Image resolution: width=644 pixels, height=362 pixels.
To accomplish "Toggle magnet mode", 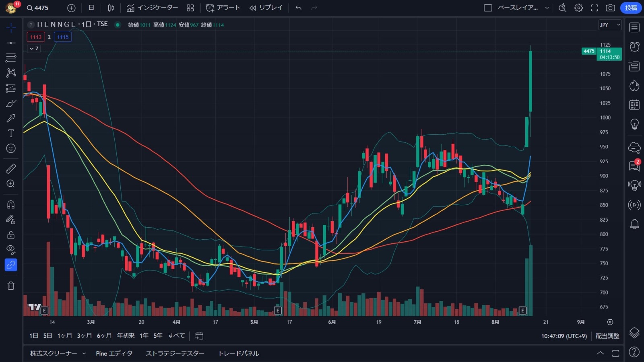I will click(x=11, y=204).
